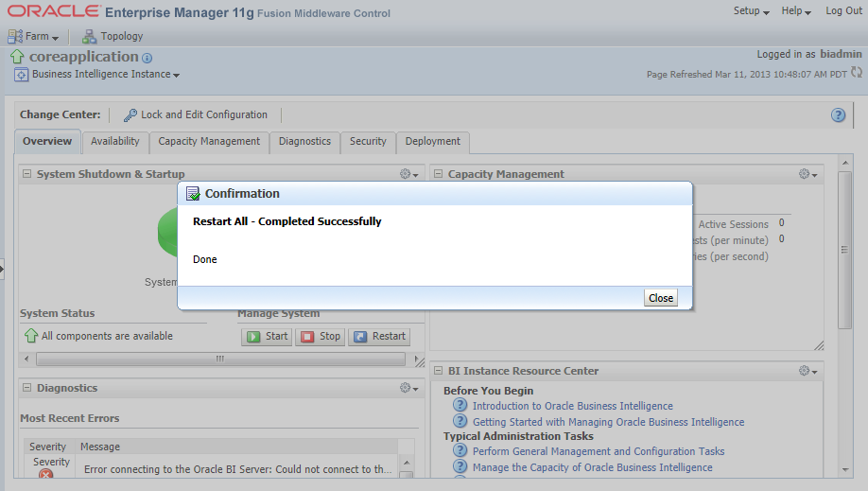Click Start button in Manage System
This screenshot has width=868, height=491.
268,337
